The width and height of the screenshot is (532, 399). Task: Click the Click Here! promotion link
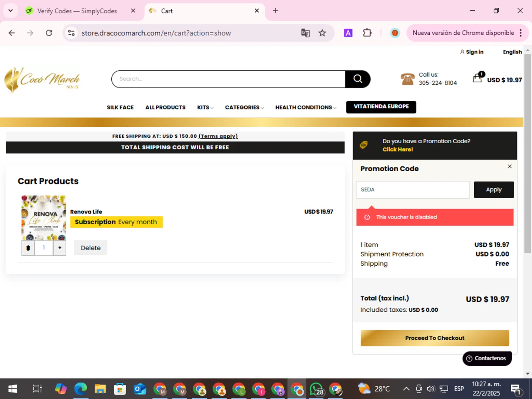[398, 149]
